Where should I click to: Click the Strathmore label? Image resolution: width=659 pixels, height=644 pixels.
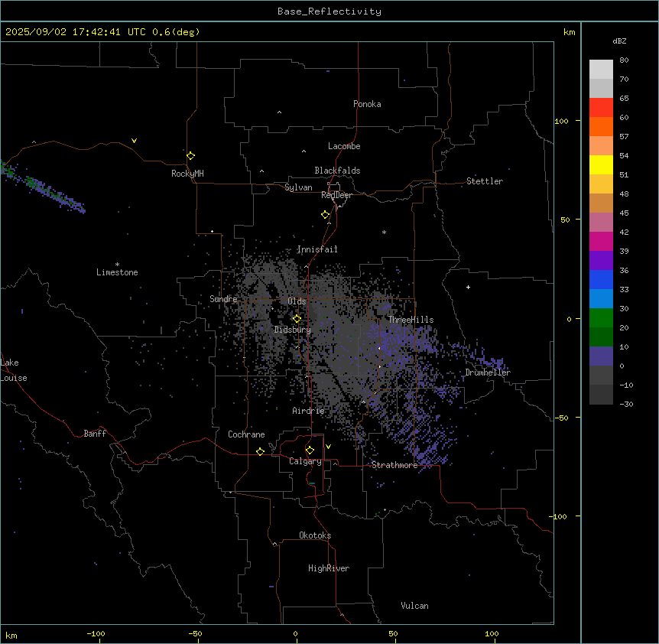(394, 465)
